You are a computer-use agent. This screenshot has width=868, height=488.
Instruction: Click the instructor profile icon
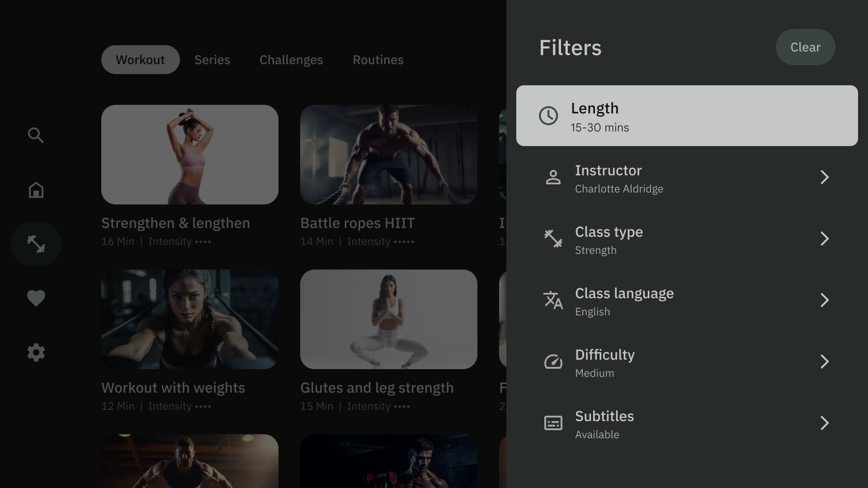[552, 177]
